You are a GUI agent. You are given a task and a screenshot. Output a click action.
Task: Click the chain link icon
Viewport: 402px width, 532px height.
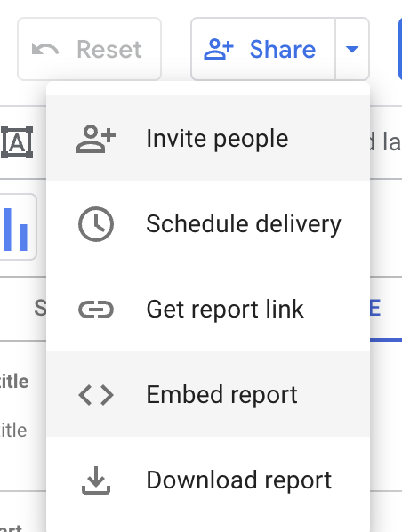click(x=96, y=310)
